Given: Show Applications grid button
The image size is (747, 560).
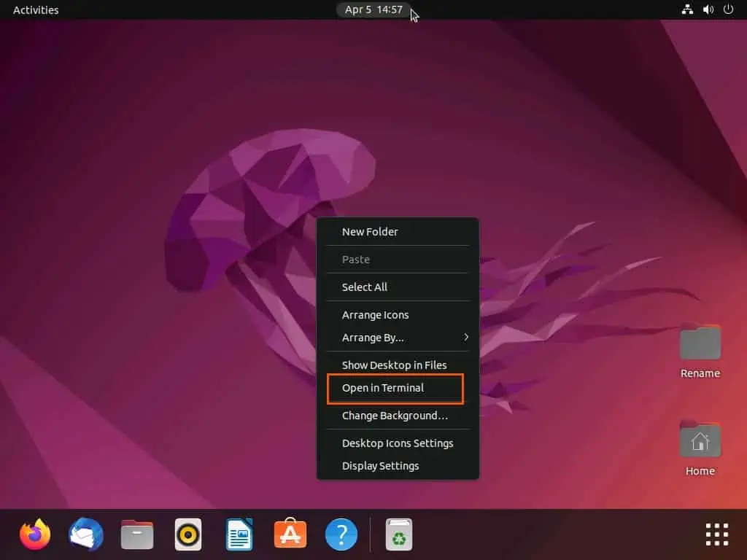Looking at the screenshot, I should pyautogui.click(x=717, y=534).
